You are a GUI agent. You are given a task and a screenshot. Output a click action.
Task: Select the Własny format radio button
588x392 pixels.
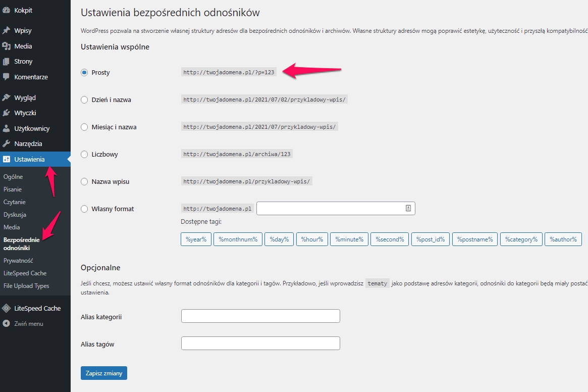(84, 209)
